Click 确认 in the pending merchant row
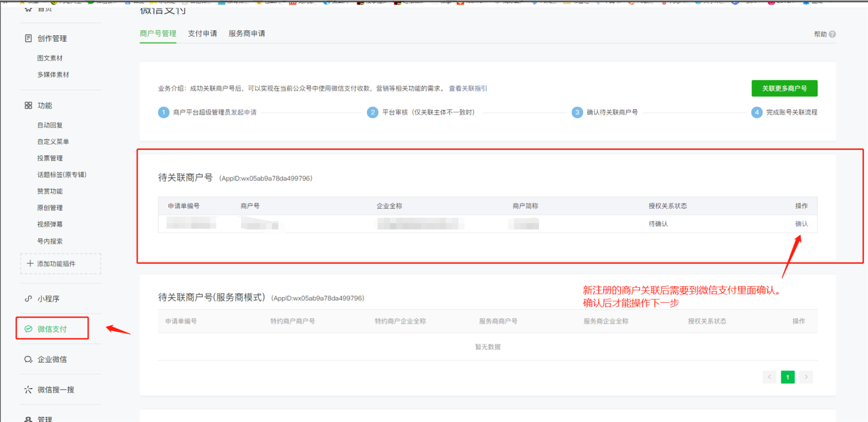 [801, 224]
